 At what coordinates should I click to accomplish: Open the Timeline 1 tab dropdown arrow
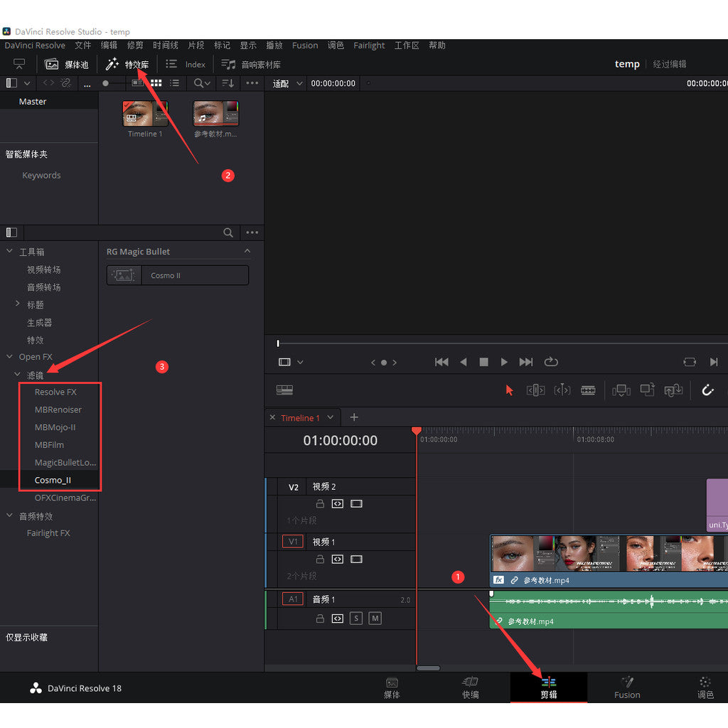330,417
